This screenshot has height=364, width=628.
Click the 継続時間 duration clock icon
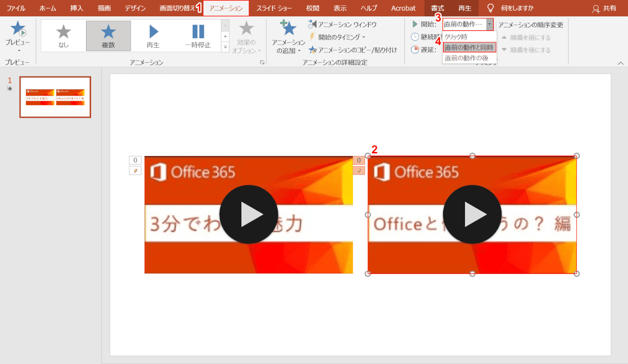[415, 37]
